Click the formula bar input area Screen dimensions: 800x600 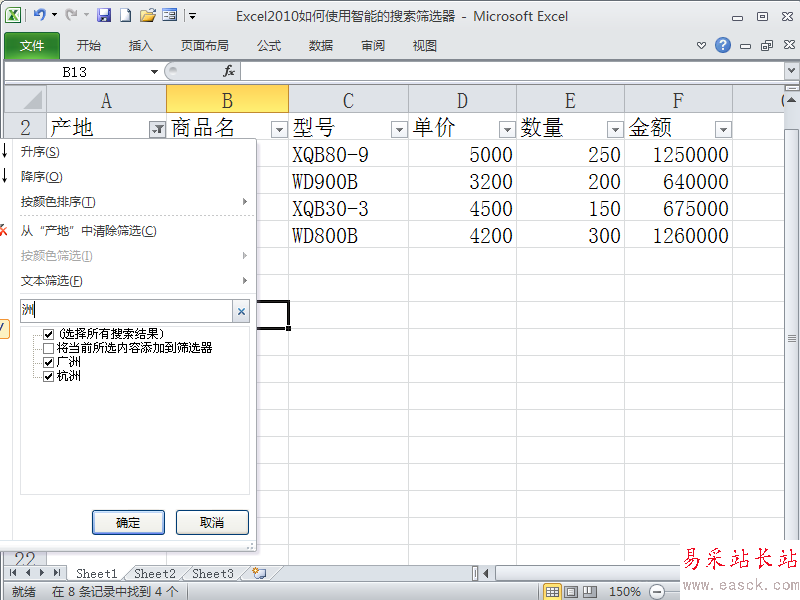point(513,71)
